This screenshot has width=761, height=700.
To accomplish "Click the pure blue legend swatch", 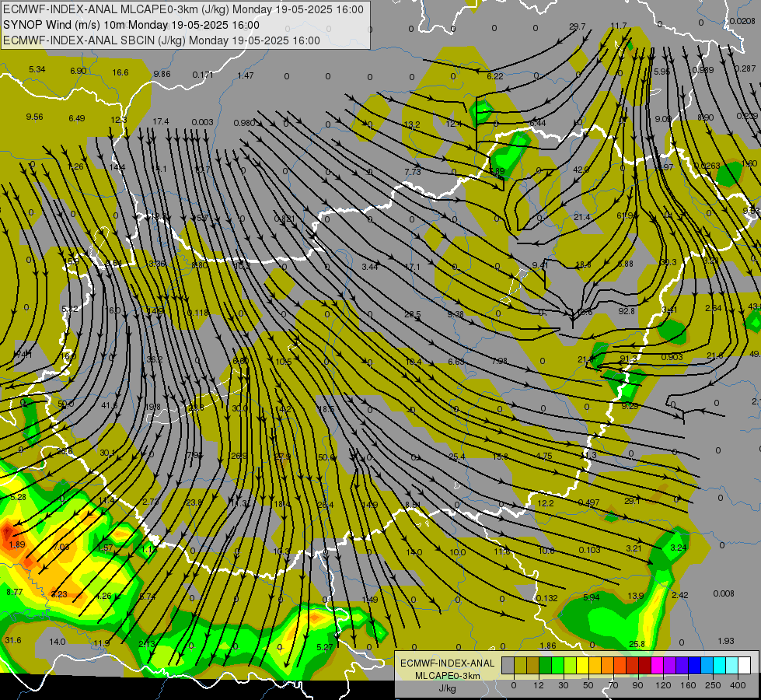I will pos(694,665).
